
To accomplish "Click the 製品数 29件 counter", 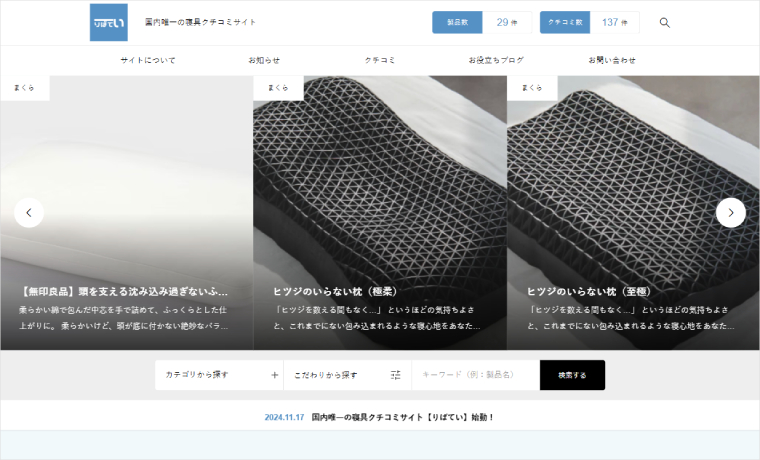I will tap(481, 22).
